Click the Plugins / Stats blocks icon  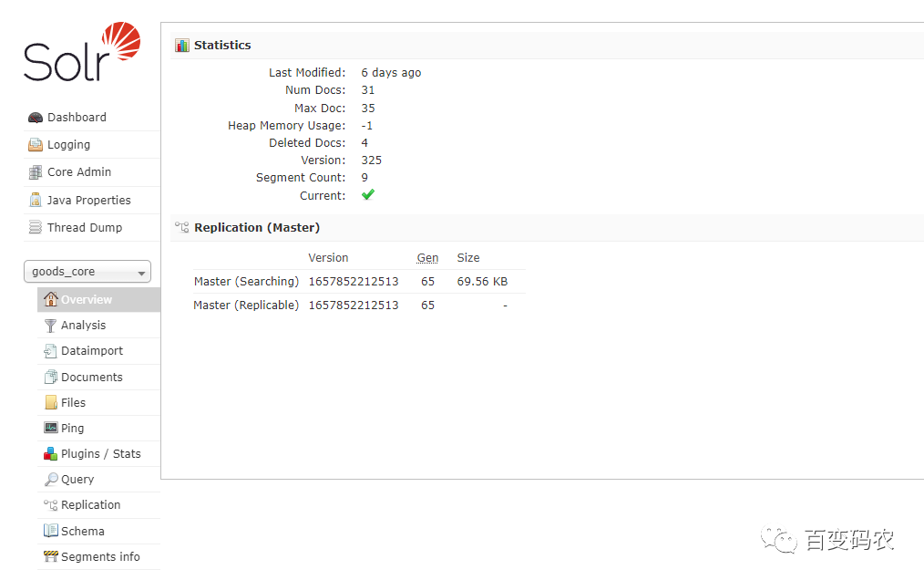51,454
